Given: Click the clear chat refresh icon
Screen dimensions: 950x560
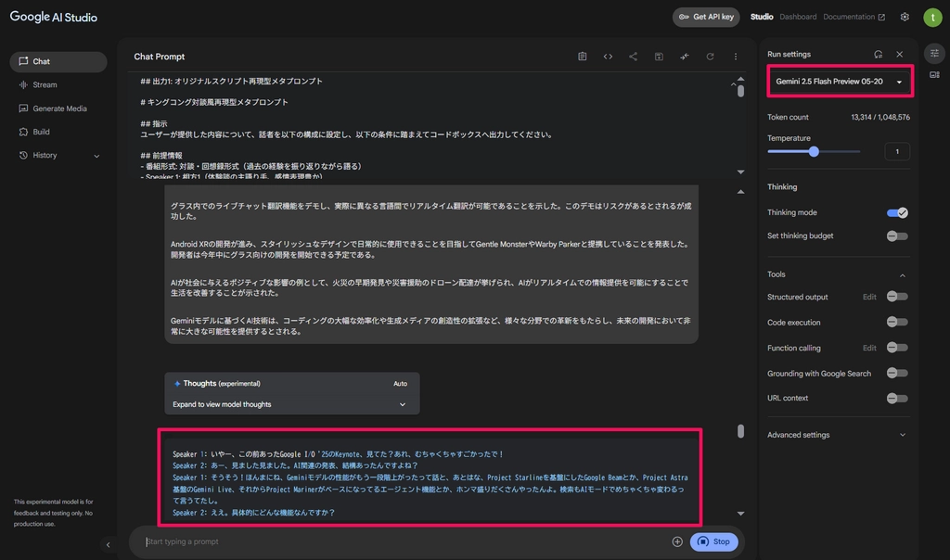Looking at the screenshot, I should click(x=710, y=57).
